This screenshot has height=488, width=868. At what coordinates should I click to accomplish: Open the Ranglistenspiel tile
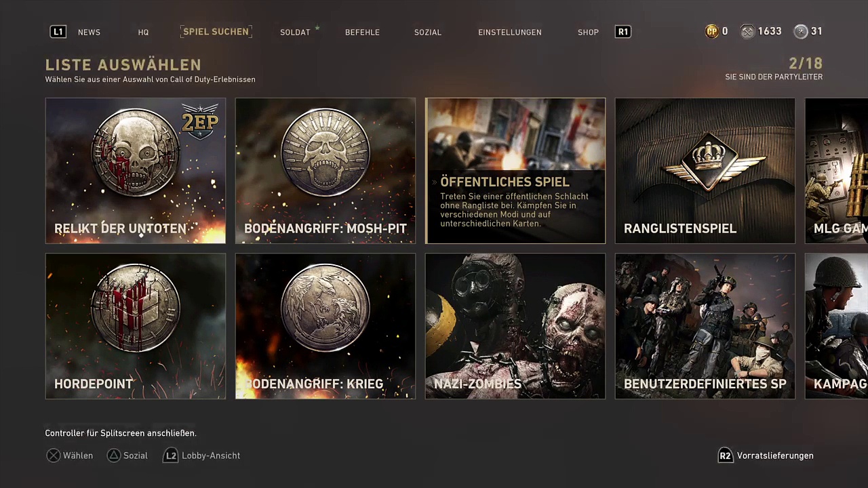(705, 171)
